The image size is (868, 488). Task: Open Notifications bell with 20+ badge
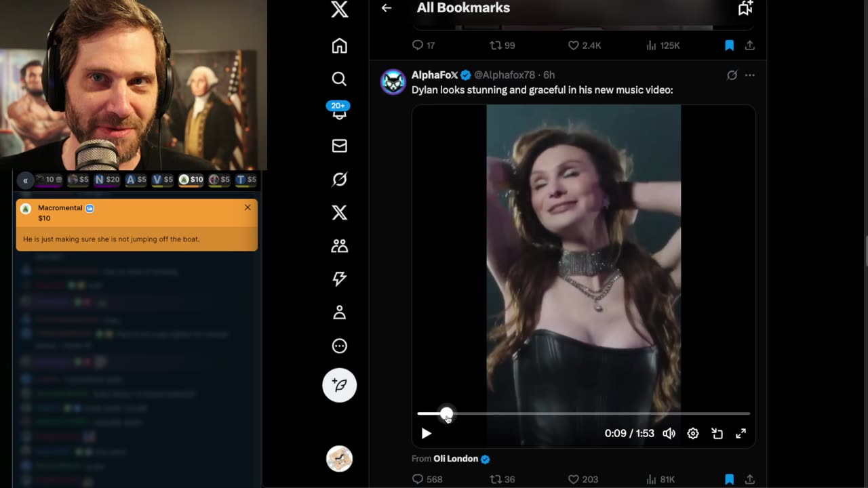click(340, 111)
